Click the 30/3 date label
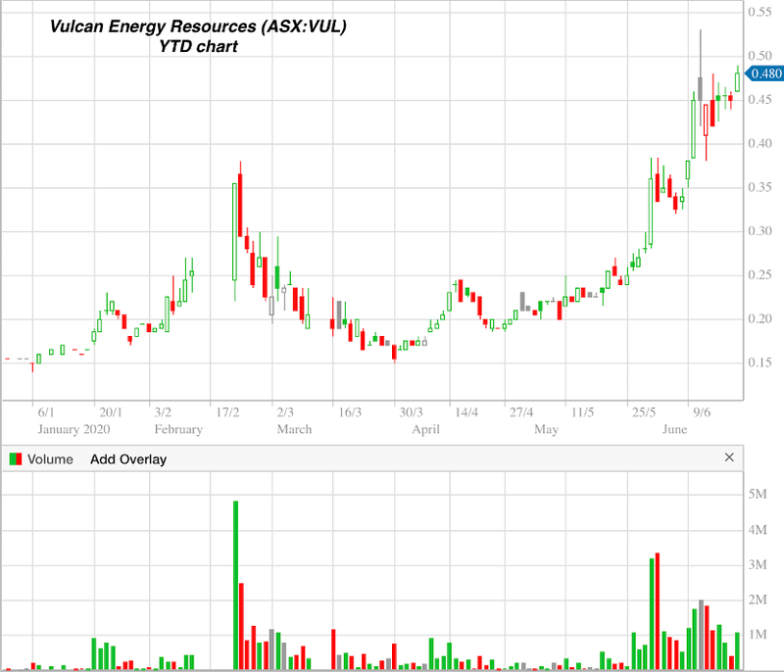This screenshot has width=784, height=672. point(411,412)
